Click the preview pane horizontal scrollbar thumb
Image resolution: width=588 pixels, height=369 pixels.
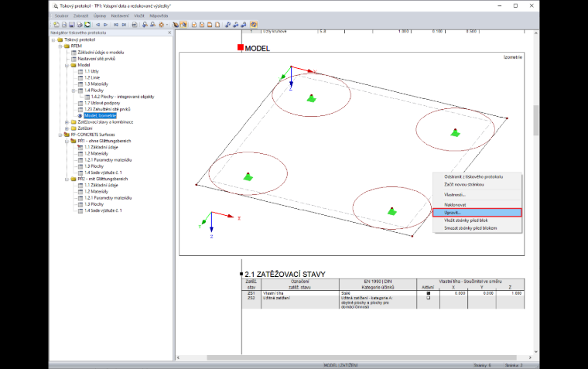point(361,357)
